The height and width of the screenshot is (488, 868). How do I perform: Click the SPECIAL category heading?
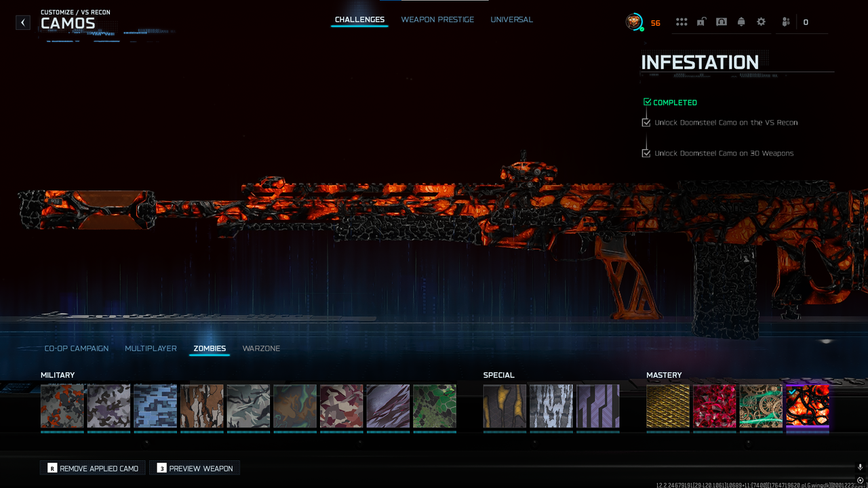[498, 375]
